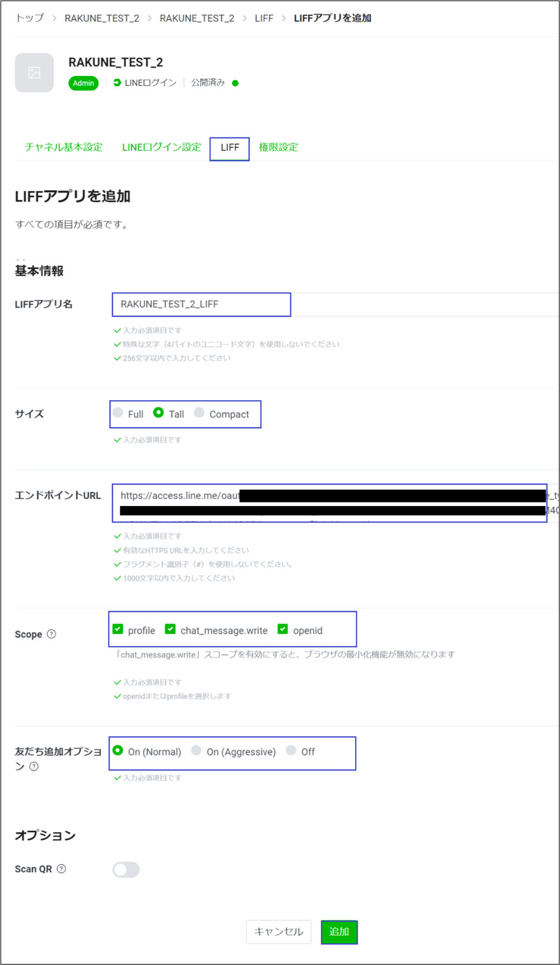Click the 基本情報 section heading
560x965 pixels.
pos(39,271)
